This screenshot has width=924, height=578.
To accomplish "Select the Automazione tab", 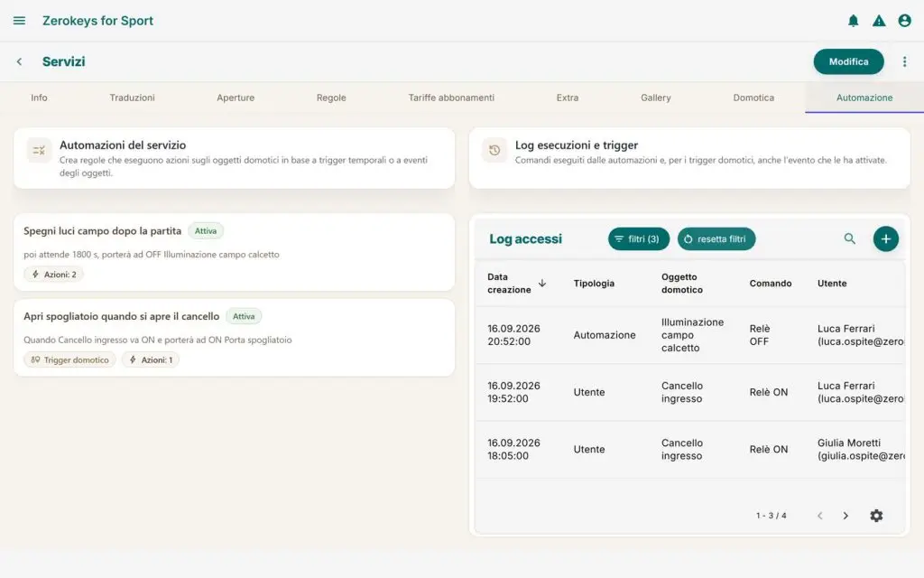I will pyautogui.click(x=864, y=98).
